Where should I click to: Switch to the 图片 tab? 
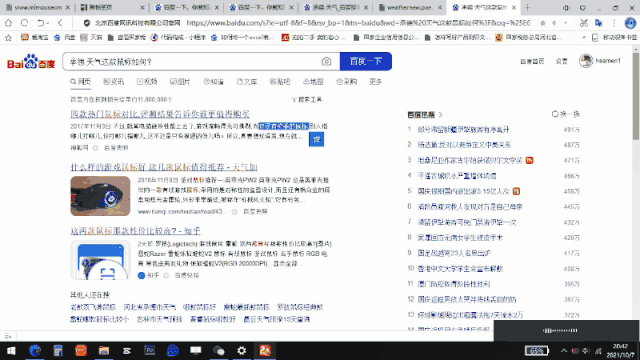click(x=180, y=82)
